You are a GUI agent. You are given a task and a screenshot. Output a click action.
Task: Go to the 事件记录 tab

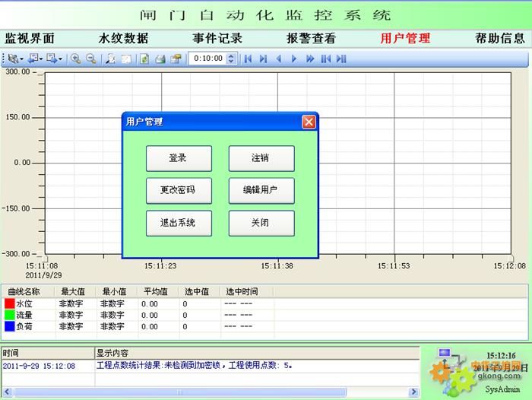click(x=217, y=38)
